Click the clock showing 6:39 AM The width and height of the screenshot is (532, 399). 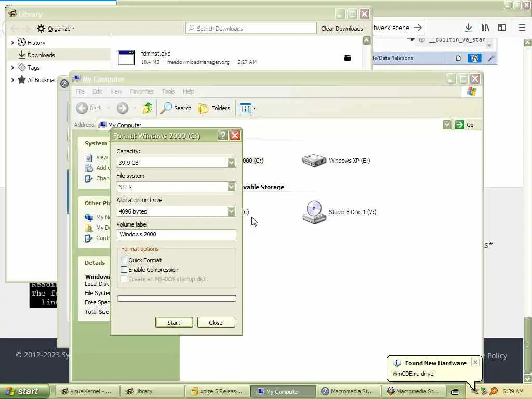tap(513, 392)
